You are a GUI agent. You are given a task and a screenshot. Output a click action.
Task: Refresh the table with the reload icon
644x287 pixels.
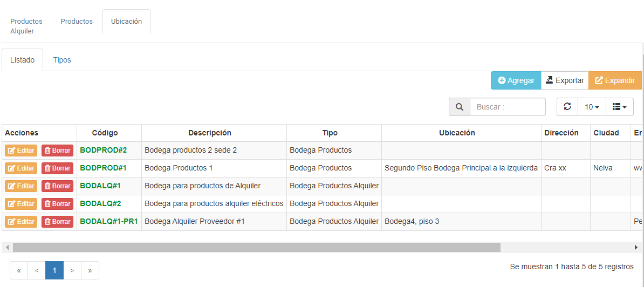click(567, 107)
